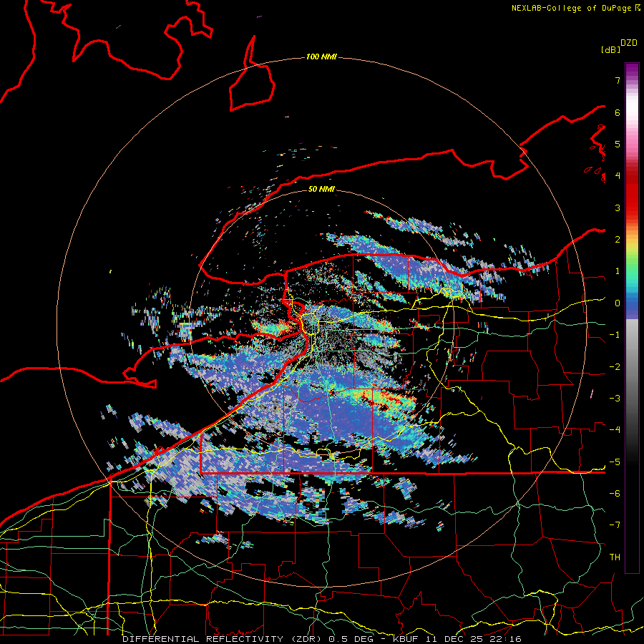Image resolution: width=644 pixels, height=644 pixels.
Task: Click the DZD label above the color bar
Action: (x=629, y=43)
